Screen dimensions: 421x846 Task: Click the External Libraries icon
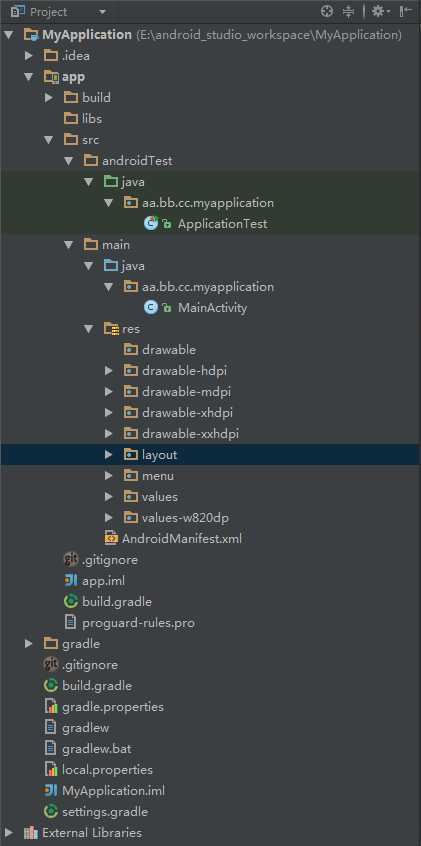tap(31, 833)
